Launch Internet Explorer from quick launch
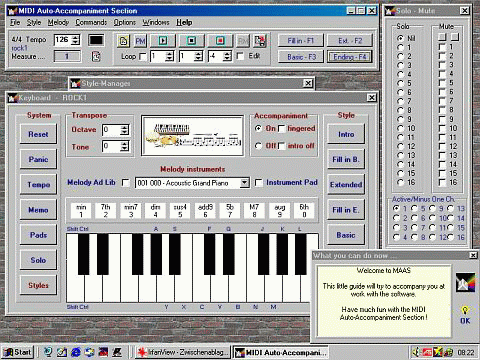Screen dimensions: 480x360 point(76,352)
